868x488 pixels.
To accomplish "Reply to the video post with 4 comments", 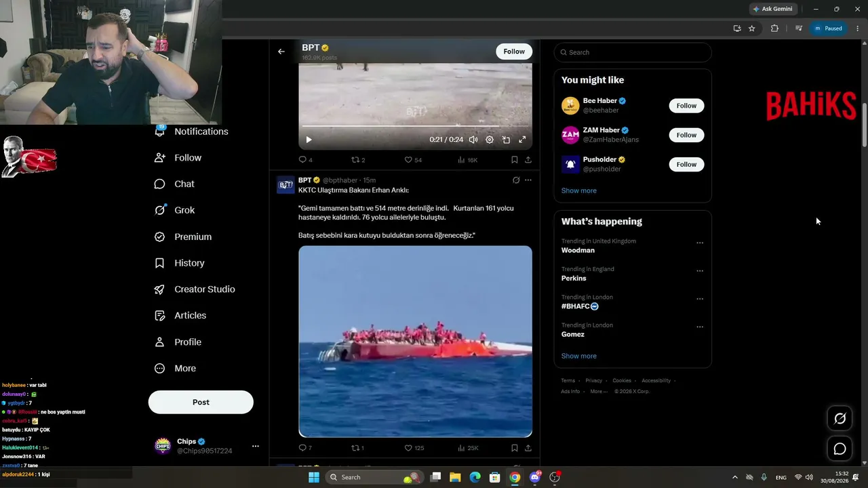I will [x=306, y=160].
